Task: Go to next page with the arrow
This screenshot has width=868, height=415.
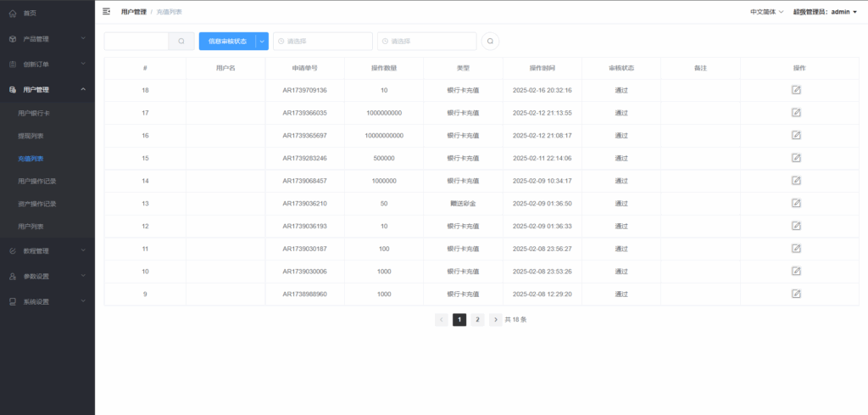Action: coord(495,320)
